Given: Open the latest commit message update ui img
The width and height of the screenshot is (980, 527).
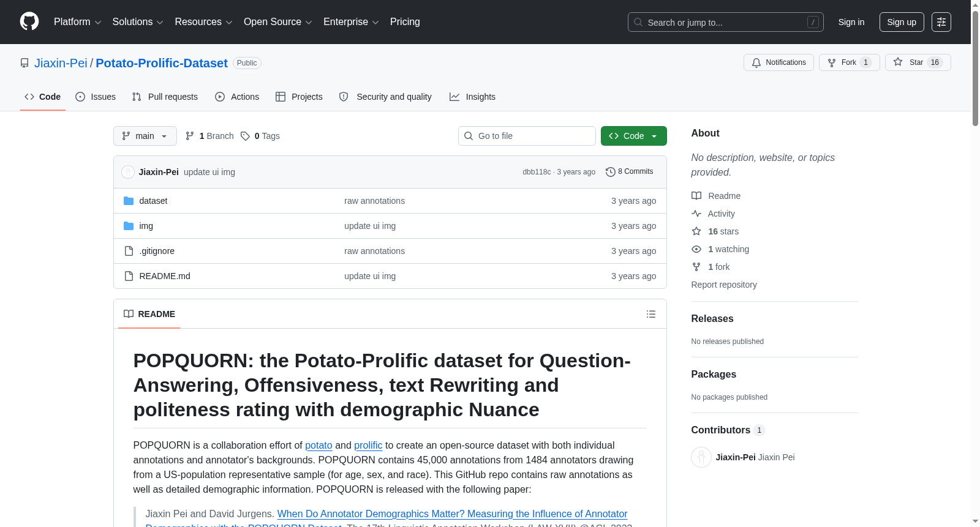Looking at the screenshot, I should 209,172.
